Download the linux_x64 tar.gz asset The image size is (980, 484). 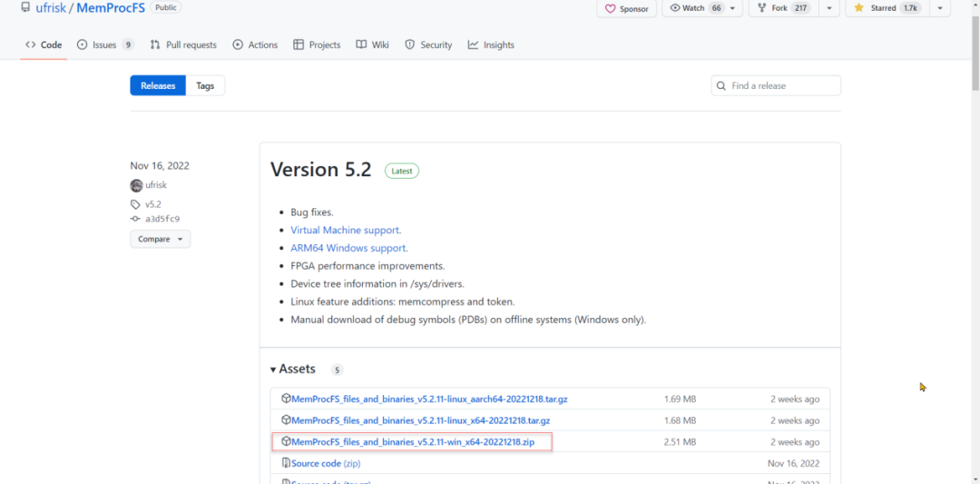pyautogui.click(x=421, y=420)
